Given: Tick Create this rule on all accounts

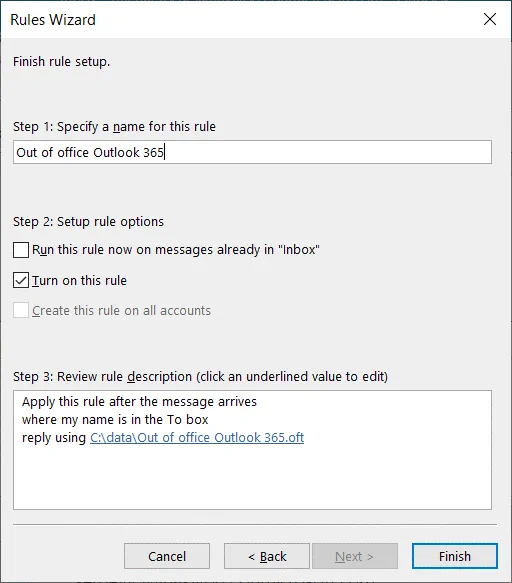Looking at the screenshot, I should (21, 310).
